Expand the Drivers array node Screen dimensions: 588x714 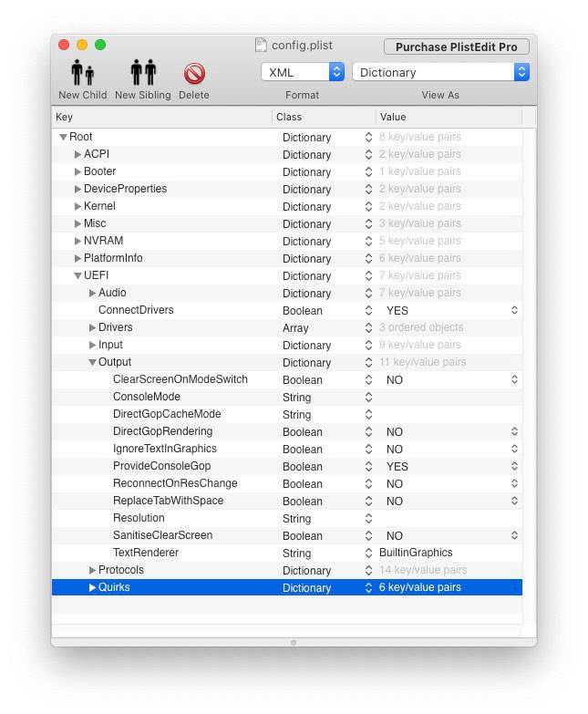(x=92, y=327)
